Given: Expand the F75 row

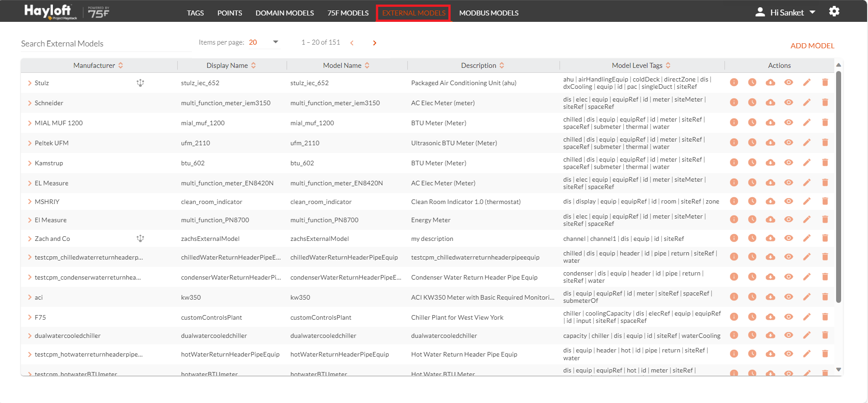Looking at the screenshot, I should coord(30,317).
